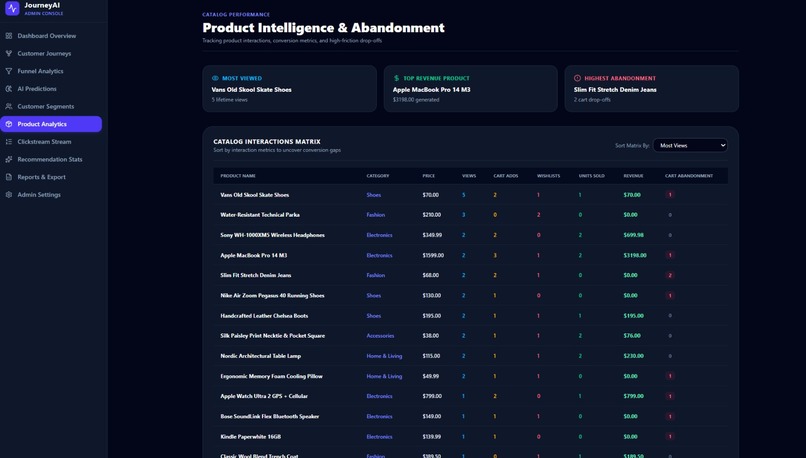Image resolution: width=806 pixels, height=458 pixels.
Task: Open the Sort Matrix By dropdown
Action: [690, 145]
